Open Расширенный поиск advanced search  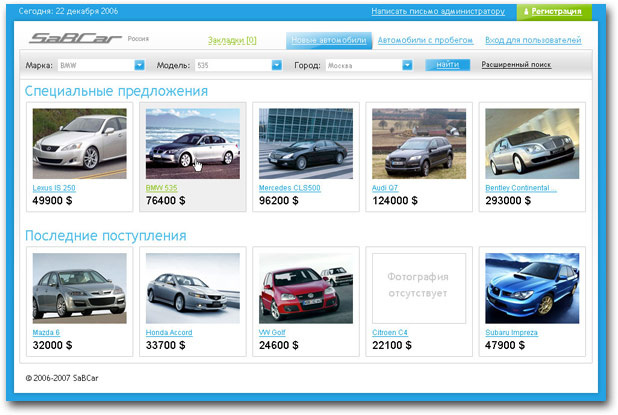(516, 65)
